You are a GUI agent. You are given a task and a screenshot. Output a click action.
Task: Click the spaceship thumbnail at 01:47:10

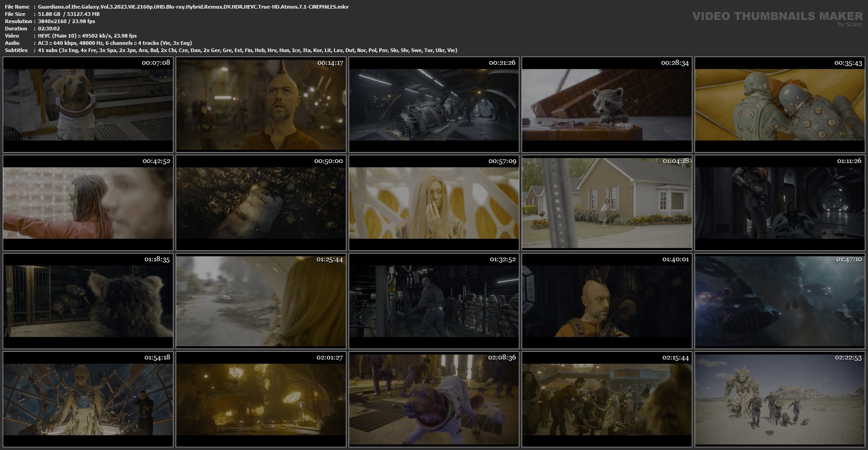780,301
